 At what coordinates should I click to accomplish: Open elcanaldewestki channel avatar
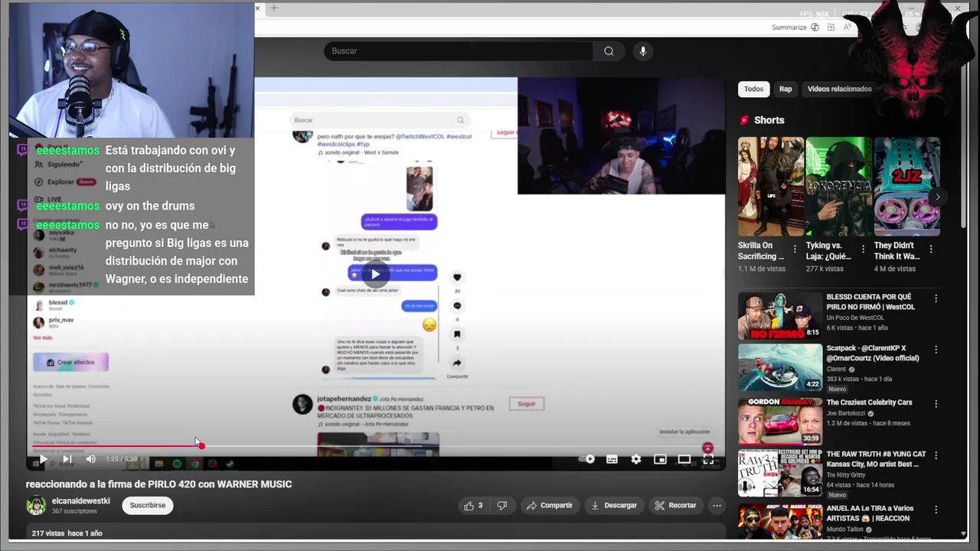(36, 505)
